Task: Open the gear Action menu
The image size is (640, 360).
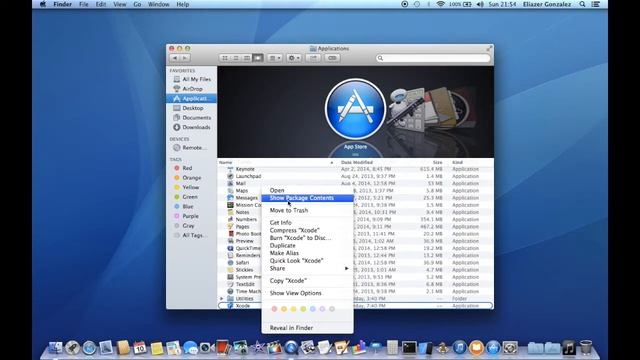Action: [294, 58]
